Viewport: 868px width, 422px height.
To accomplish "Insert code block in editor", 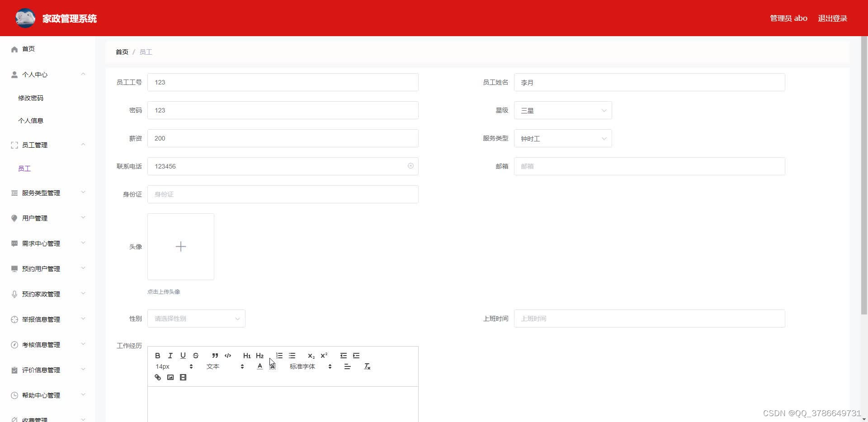I will click(x=228, y=356).
